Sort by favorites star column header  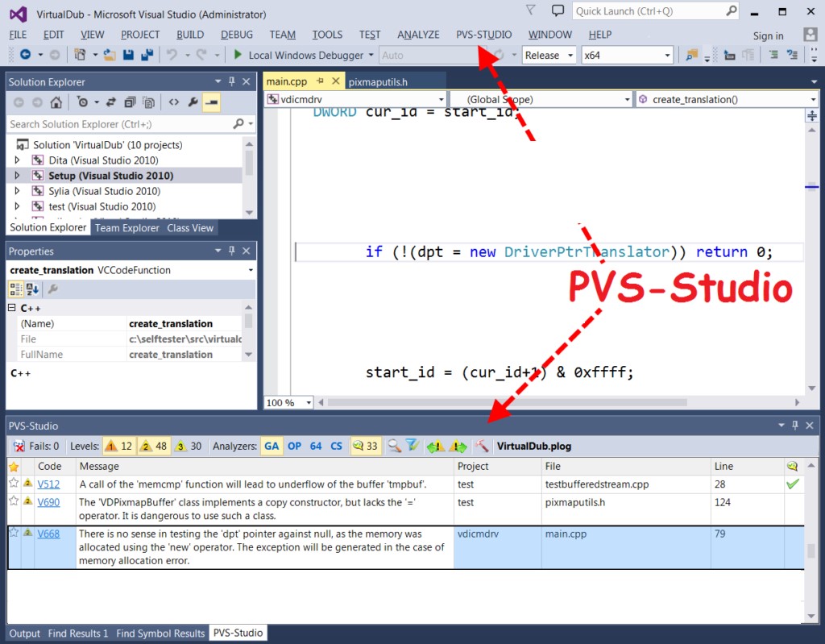tap(14, 466)
